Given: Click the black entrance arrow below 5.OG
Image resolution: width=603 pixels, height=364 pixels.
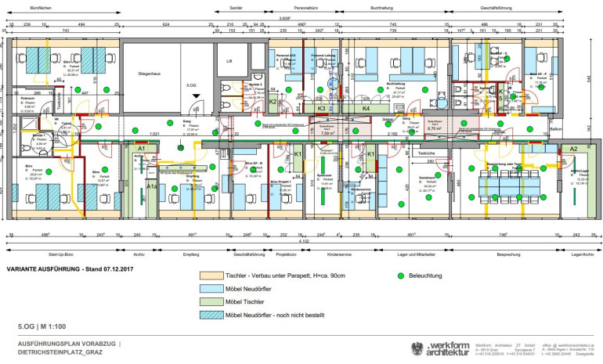Looking at the screenshot, I should coord(197,96).
